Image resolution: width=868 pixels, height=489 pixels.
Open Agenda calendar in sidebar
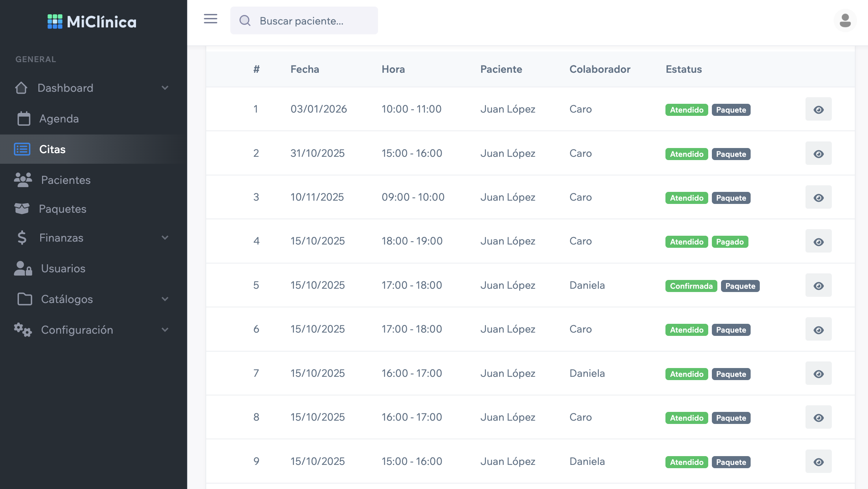59,119
